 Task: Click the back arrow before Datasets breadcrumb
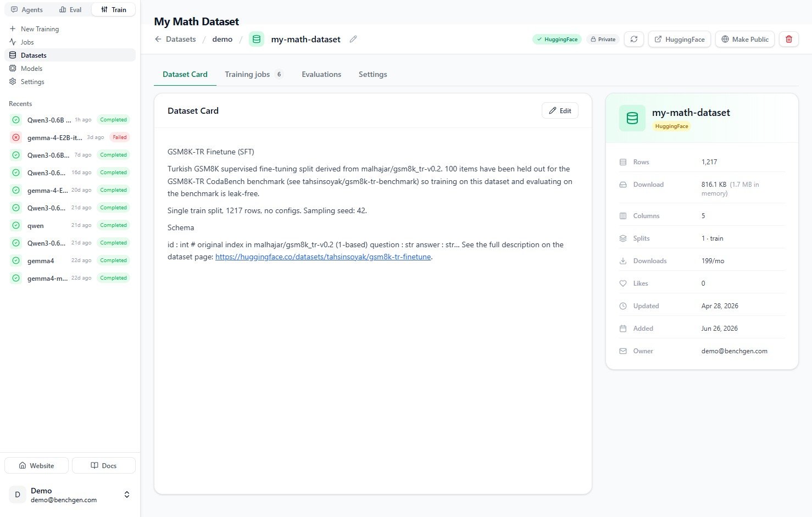(x=158, y=39)
